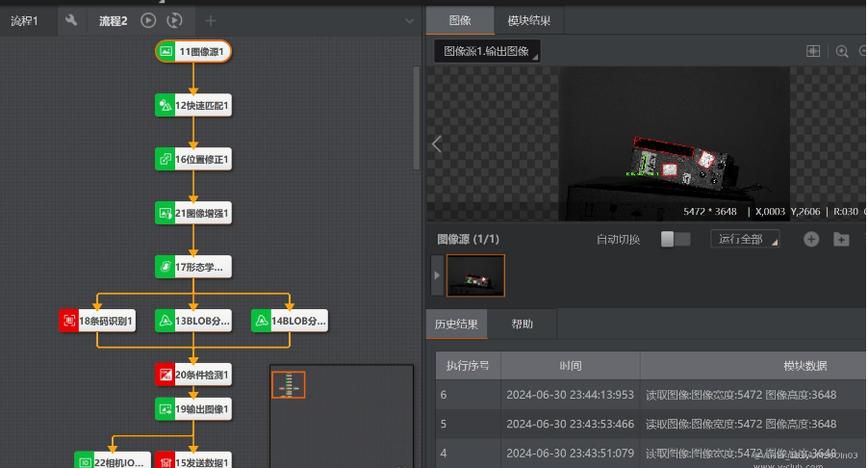Expand the image source list triangle
The image size is (868, 468).
(438, 275)
